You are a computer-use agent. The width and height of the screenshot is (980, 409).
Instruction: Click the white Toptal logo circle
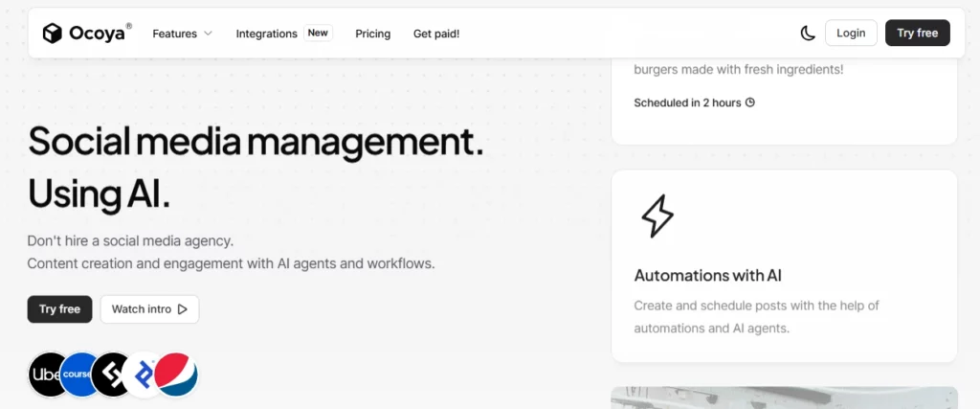coord(145,375)
